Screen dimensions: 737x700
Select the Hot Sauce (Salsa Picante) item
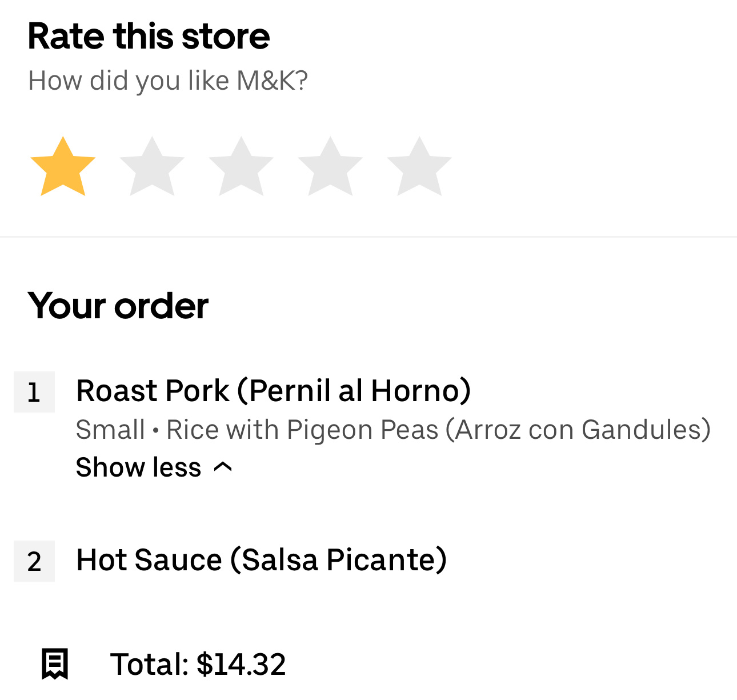261,560
